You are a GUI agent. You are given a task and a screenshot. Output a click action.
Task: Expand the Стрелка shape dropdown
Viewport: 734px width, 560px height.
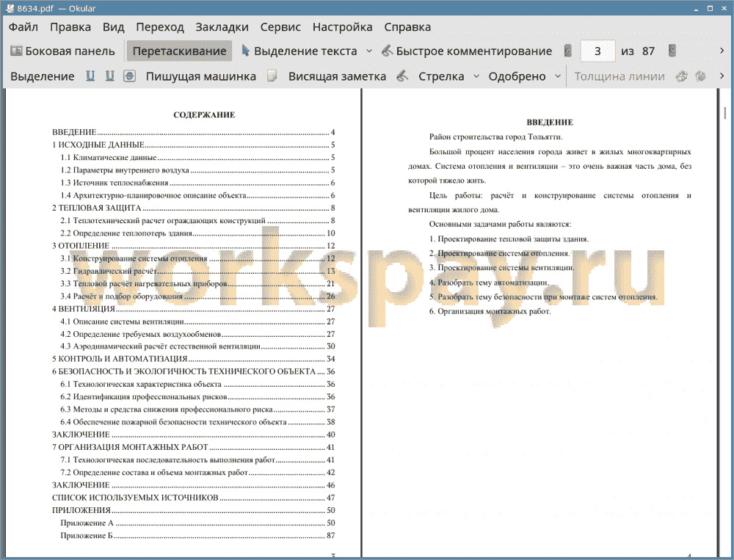point(476,76)
